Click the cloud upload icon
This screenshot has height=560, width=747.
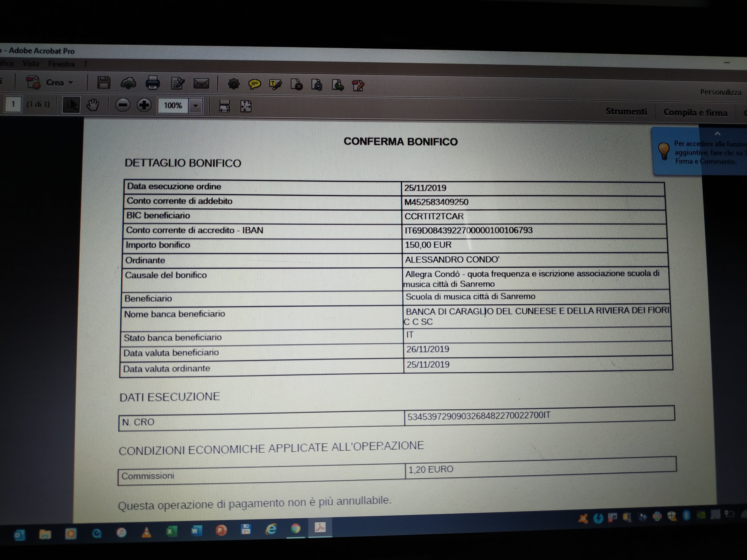pos(128,83)
